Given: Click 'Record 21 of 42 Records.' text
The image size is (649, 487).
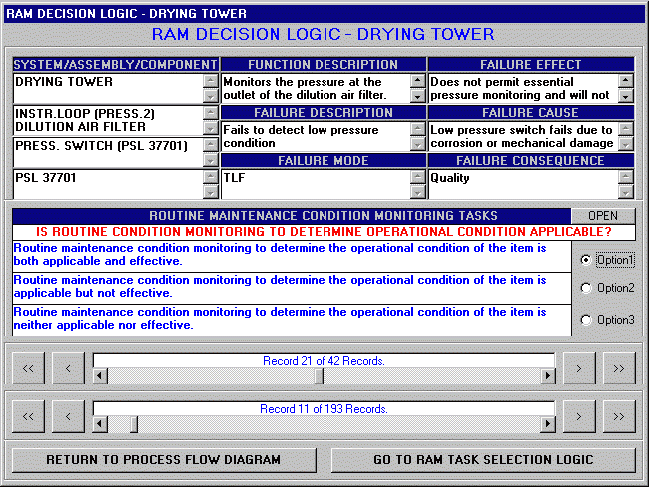Looking at the screenshot, I should [324, 361].
